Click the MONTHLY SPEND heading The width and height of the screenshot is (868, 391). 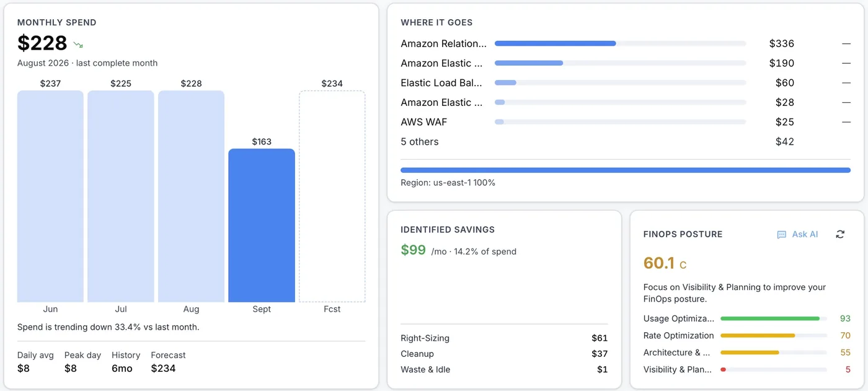(57, 22)
